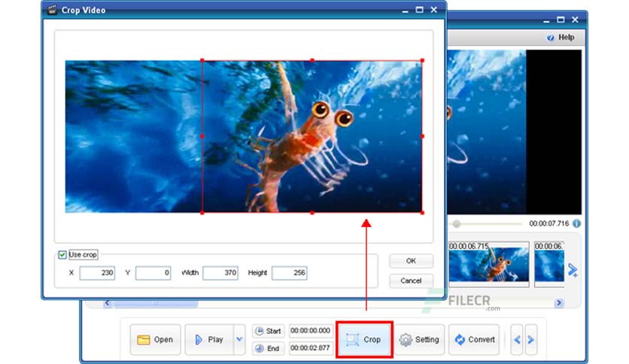Click the Open button with folder icon
Image resolution: width=629 pixels, height=364 pixels.
pos(155,339)
